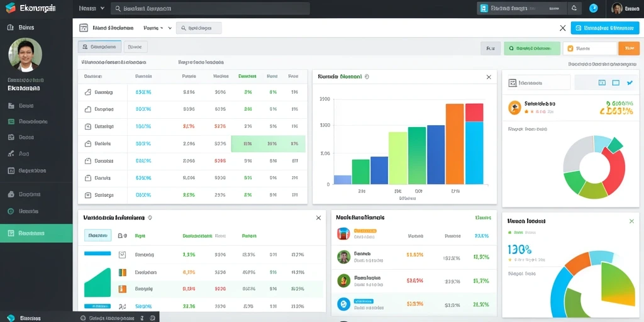Open notifications via the bell icon
This screenshot has height=322, width=644.
574,8
